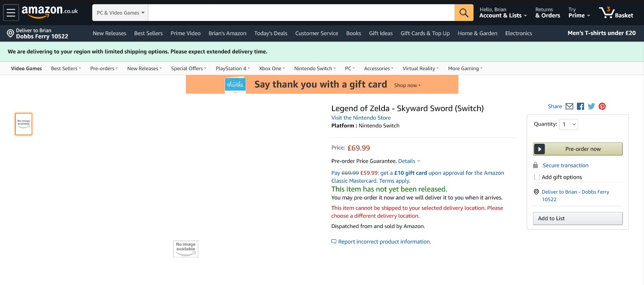Pin this product on Pinterest

[602, 106]
